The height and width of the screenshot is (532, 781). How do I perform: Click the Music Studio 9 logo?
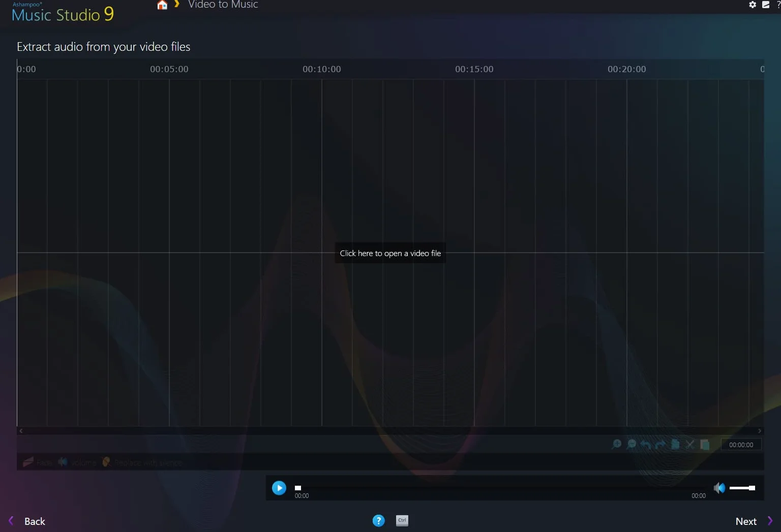(63, 13)
